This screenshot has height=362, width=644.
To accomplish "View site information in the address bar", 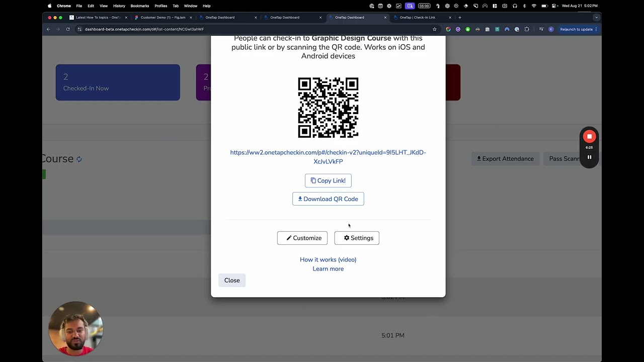I will tap(79, 29).
